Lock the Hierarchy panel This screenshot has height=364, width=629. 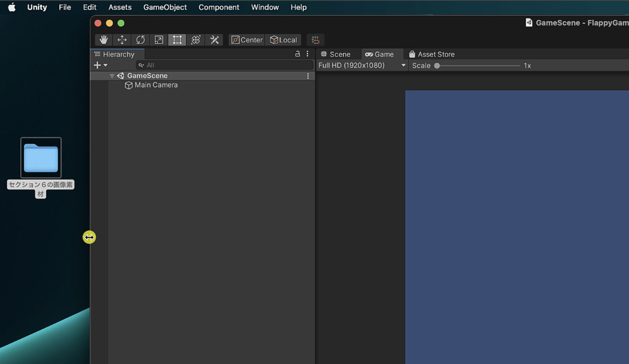coord(298,54)
